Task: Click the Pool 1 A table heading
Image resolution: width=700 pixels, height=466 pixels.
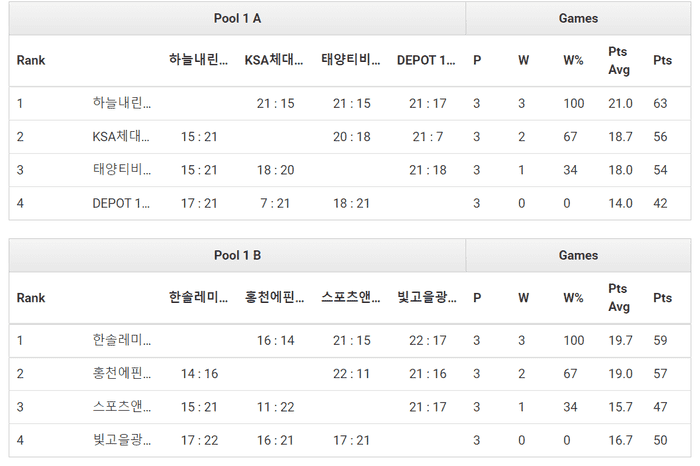Action: tap(238, 18)
